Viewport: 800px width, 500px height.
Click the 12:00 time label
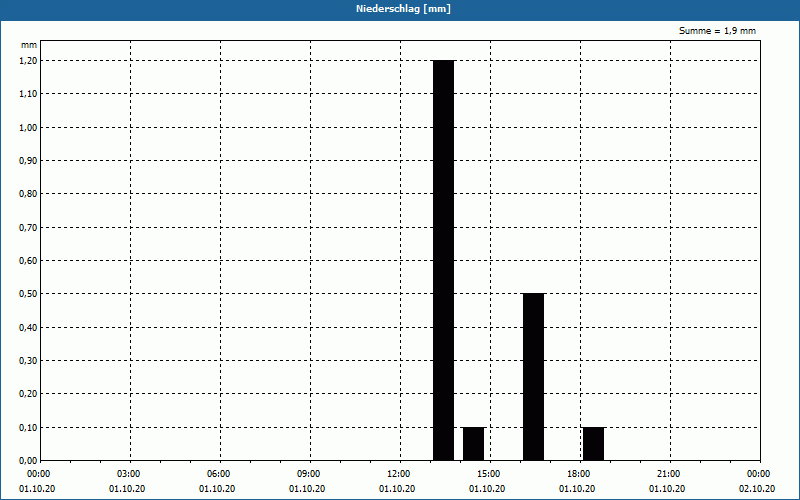pyautogui.click(x=398, y=474)
